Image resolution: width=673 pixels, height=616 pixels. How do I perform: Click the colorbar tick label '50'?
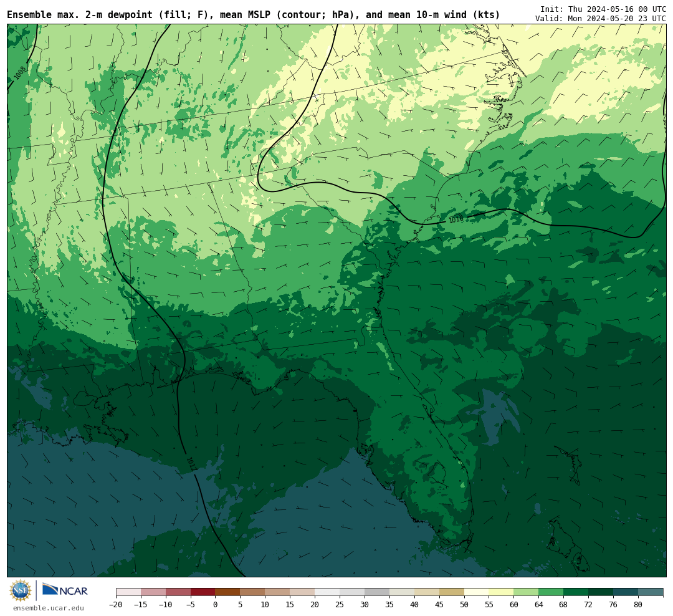point(464,605)
